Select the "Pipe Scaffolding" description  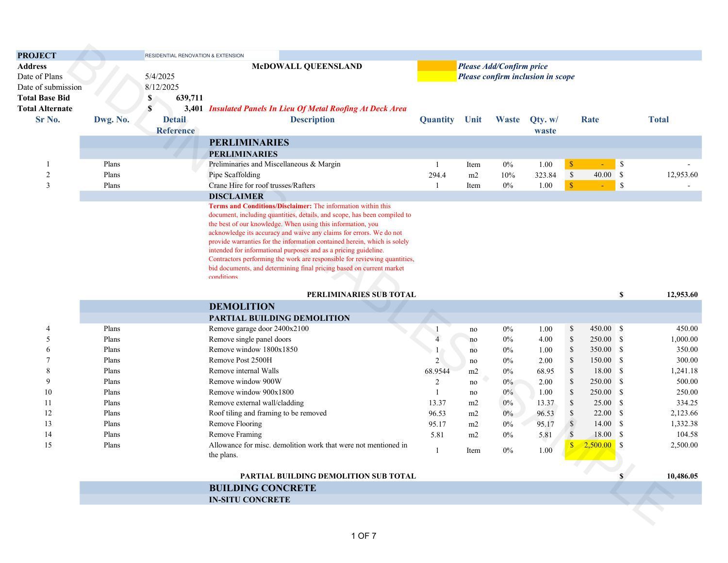tap(234, 175)
